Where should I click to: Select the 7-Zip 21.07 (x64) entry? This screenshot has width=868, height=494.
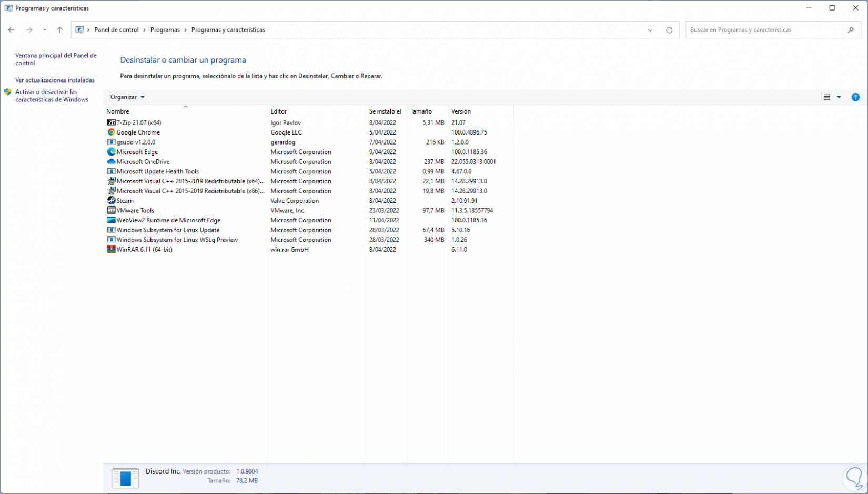coord(139,122)
